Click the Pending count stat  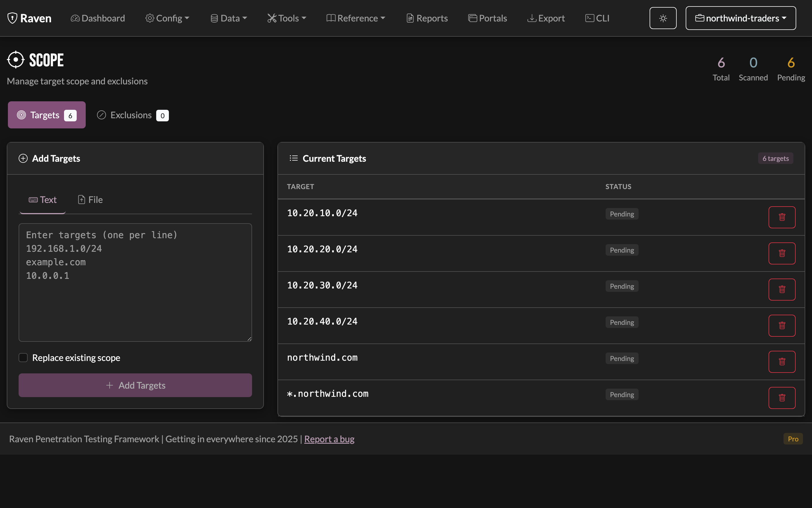point(791,69)
